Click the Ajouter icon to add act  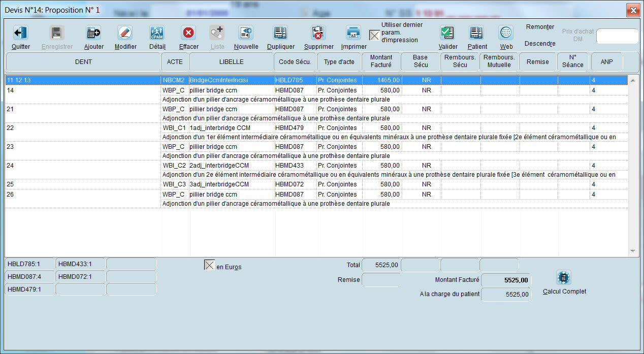93,33
